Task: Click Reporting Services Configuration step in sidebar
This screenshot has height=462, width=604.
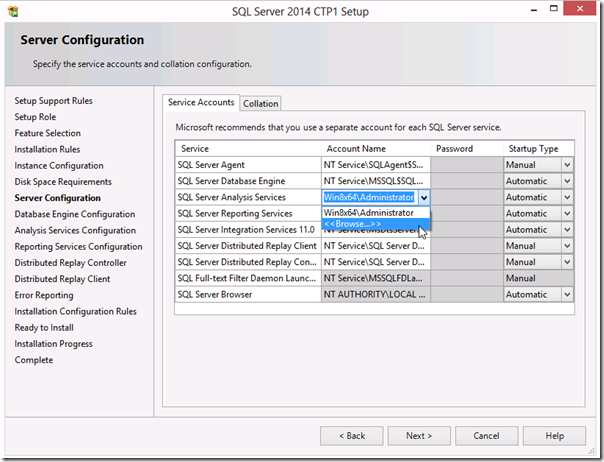Action: (78, 247)
